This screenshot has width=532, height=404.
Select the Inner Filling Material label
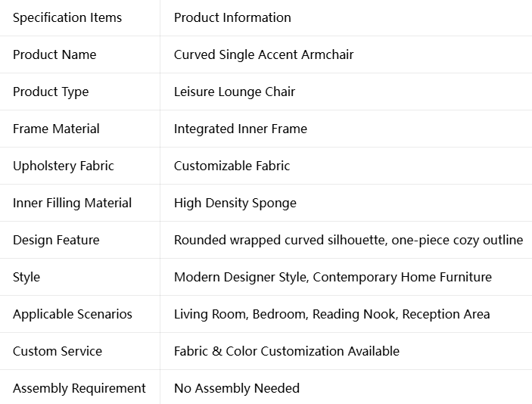72,203
